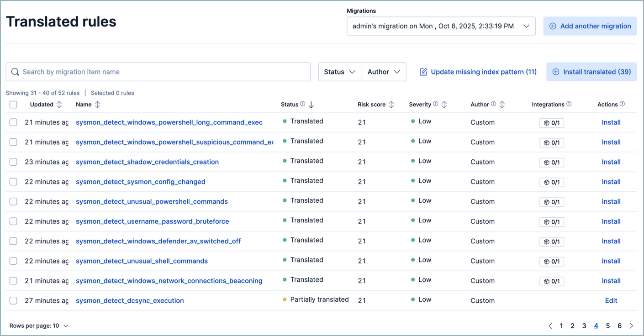The width and height of the screenshot is (644, 336).
Task: Go to next page using right arrow
Action: [631, 325]
